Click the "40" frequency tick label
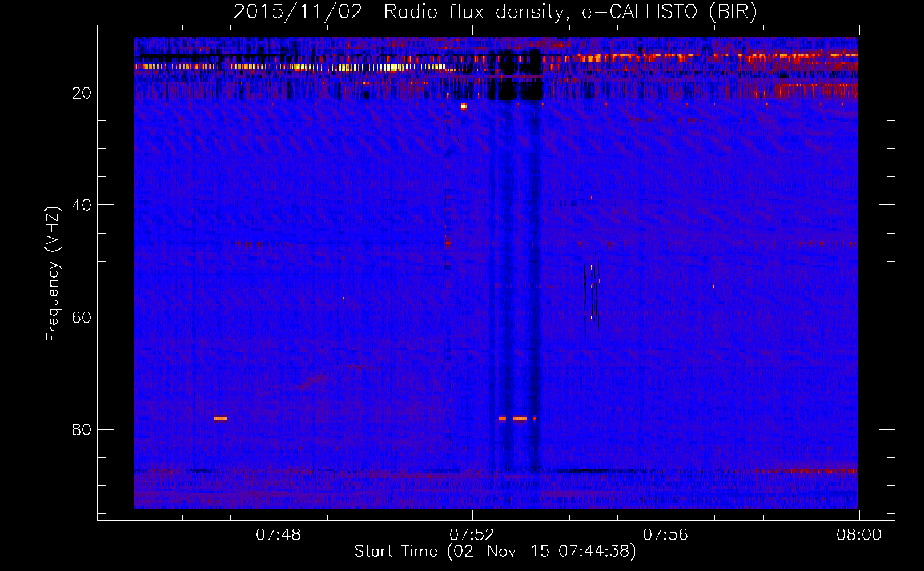 (x=82, y=205)
